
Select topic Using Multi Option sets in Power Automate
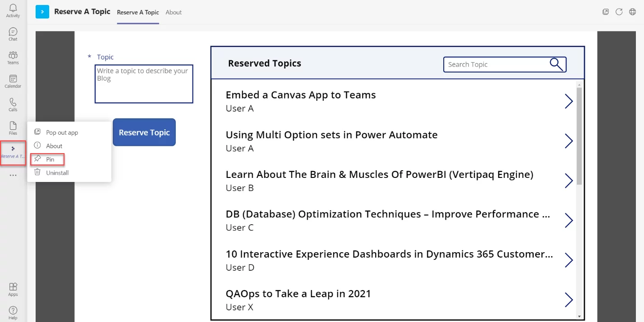331,135
